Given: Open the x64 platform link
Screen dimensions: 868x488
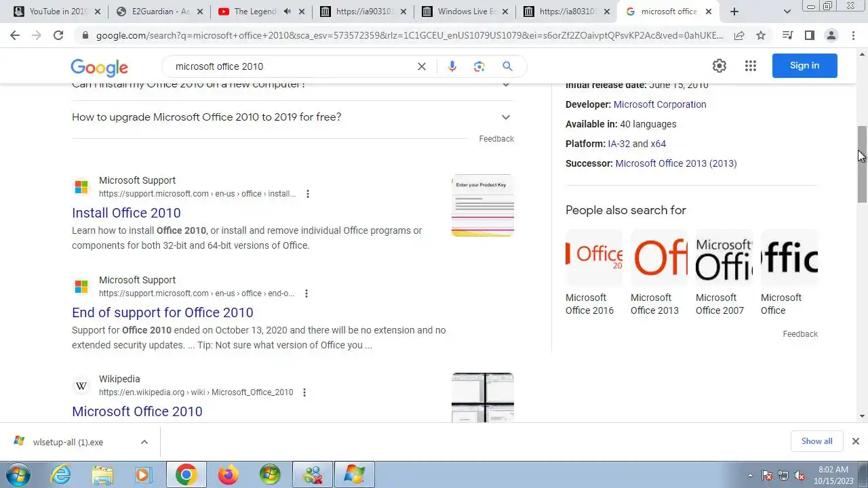Looking at the screenshot, I should tap(658, 144).
